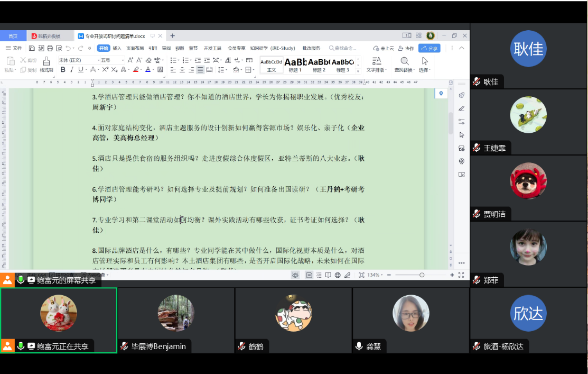Set left paragraph alignment
The width and height of the screenshot is (588, 374).
(173, 70)
